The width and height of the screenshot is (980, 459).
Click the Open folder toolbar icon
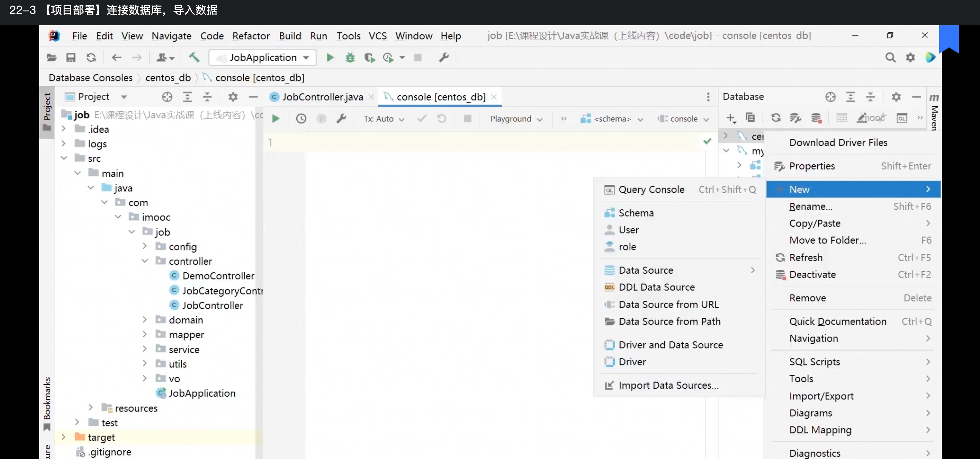coord(51,58)
